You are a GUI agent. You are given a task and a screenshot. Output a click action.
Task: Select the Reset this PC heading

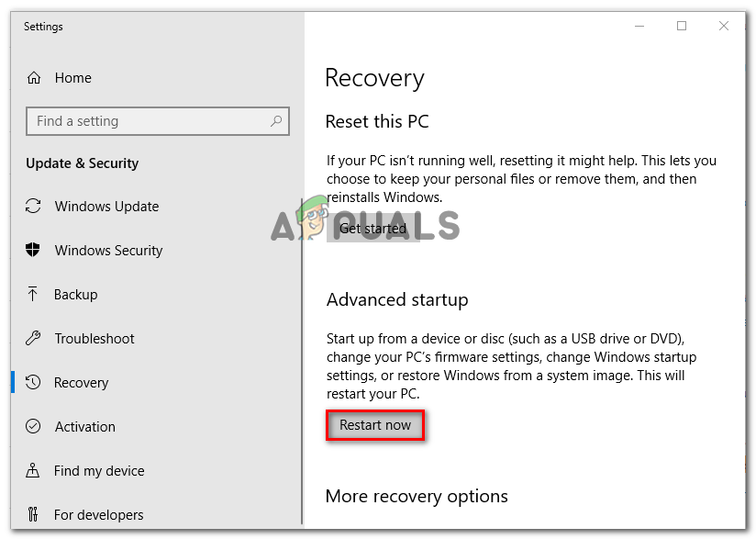(x=377, y=121)
